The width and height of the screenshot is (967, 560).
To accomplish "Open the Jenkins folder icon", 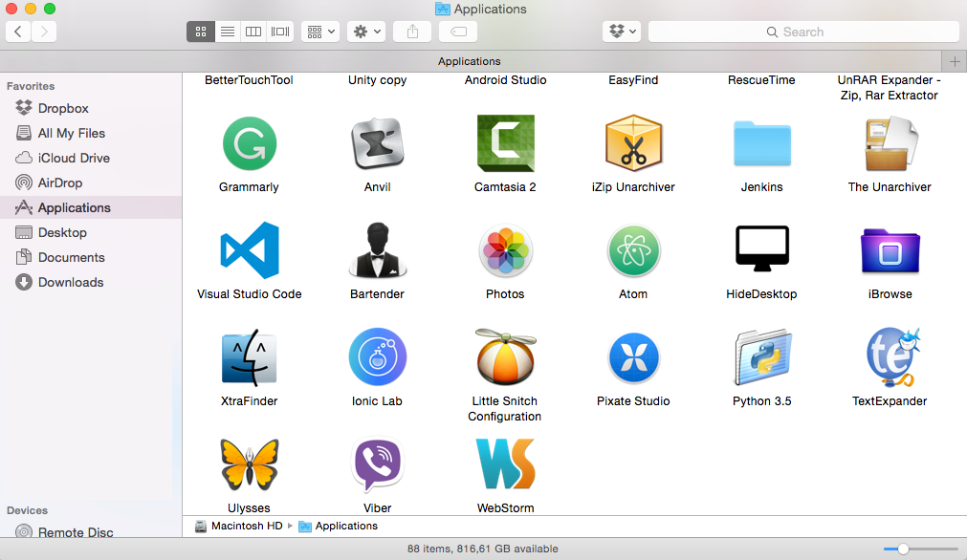I will tap(761, 143).
